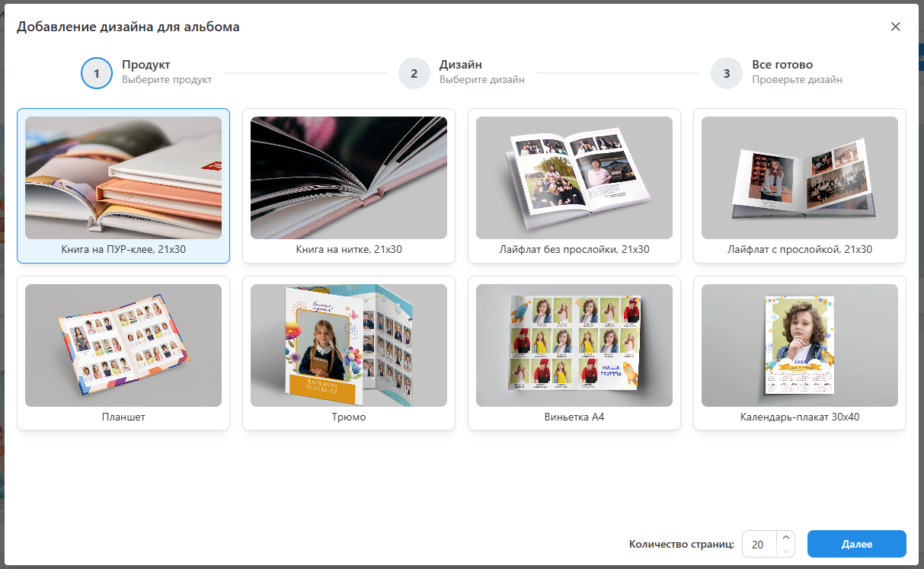The height and width of the screenshot is (569, 924).
Task: Click the step 1 circle icon
Action: [97, 73]
